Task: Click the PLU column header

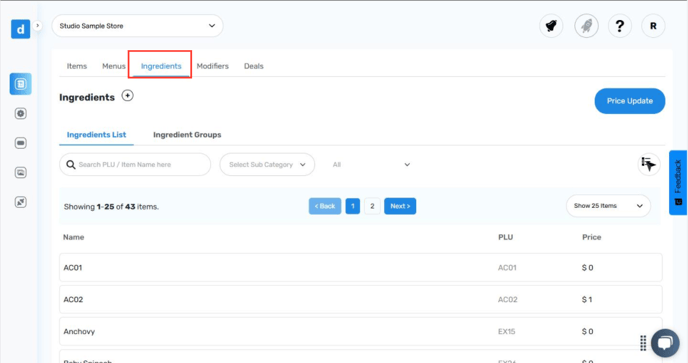Action: click(505, 237)
